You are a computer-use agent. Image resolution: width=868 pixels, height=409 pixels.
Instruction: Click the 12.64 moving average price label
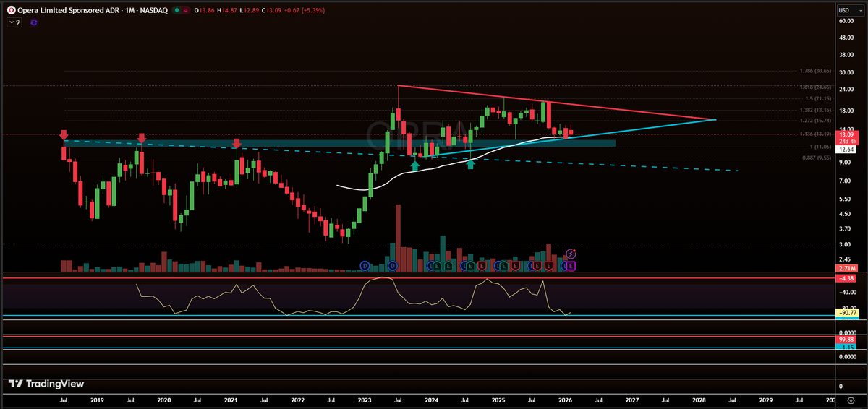point(846,150)
